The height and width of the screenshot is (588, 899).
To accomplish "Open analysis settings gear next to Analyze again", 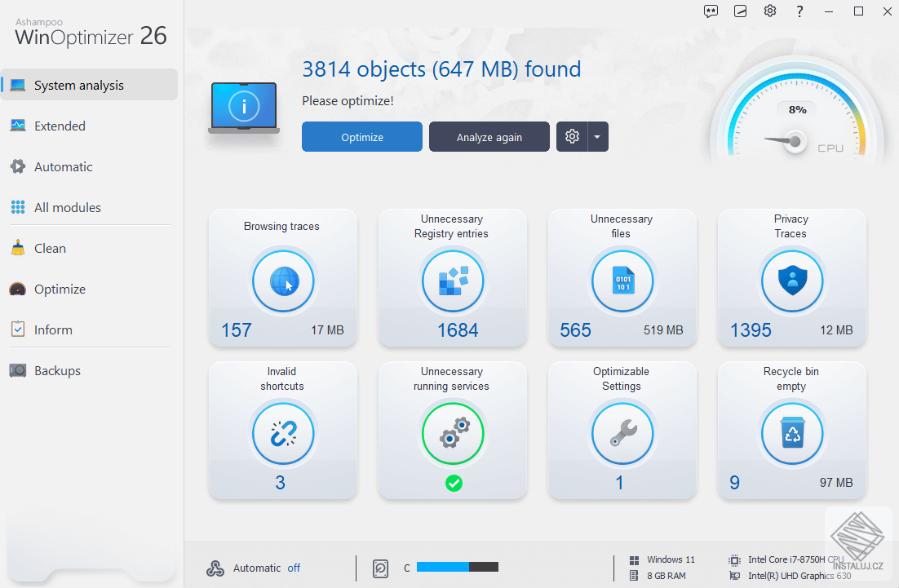I will click(x=572, y=136).
